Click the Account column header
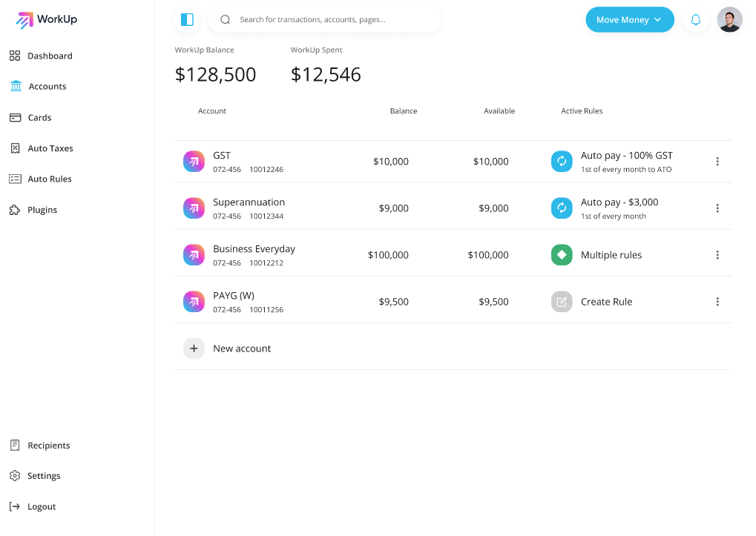The height and width of the screenshot is (536, 756). pos(212,110)
